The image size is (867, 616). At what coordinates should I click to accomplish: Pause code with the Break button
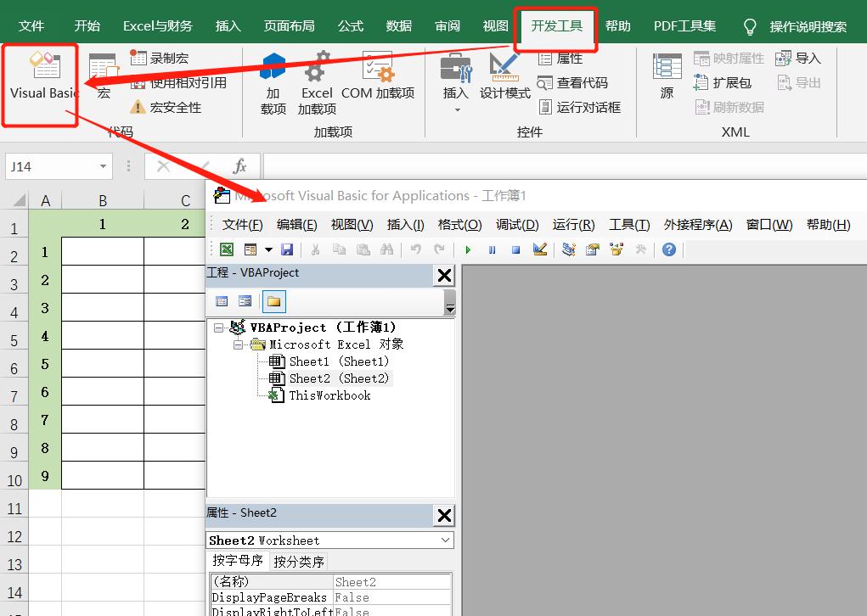tap(493, 250)
